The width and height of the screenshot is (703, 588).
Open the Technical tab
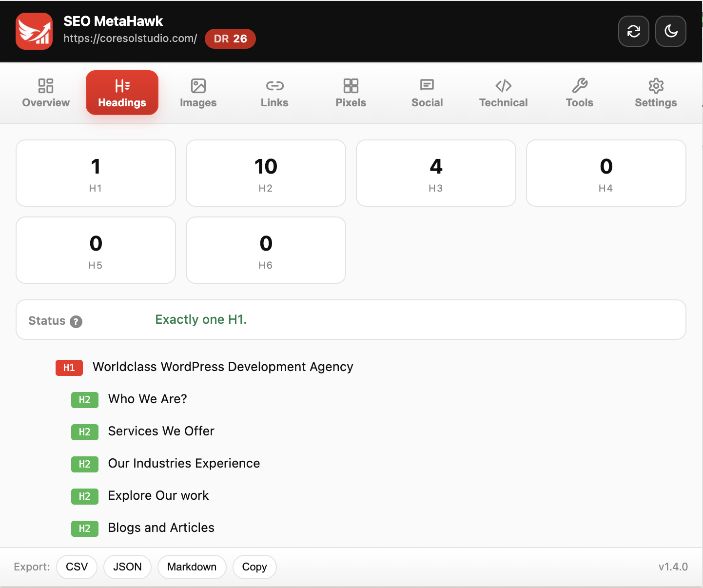[503, 93]
